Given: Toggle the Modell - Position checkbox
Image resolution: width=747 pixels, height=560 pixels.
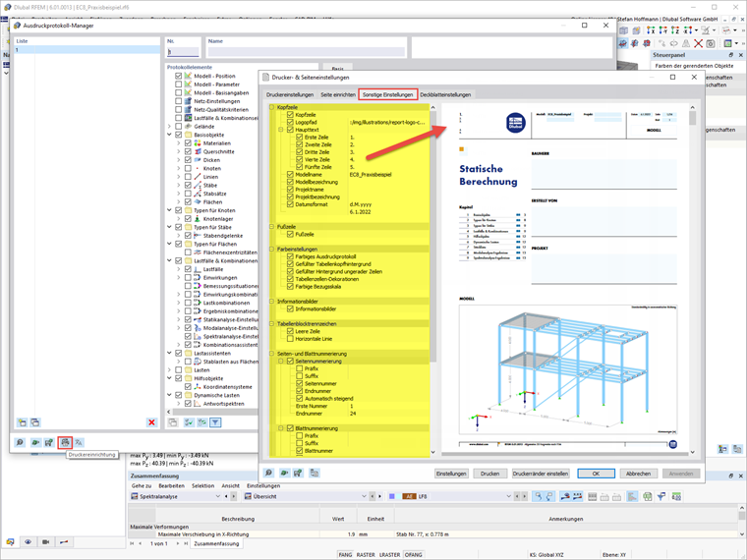Looking at the screenshot, I should tap(178, 76).
